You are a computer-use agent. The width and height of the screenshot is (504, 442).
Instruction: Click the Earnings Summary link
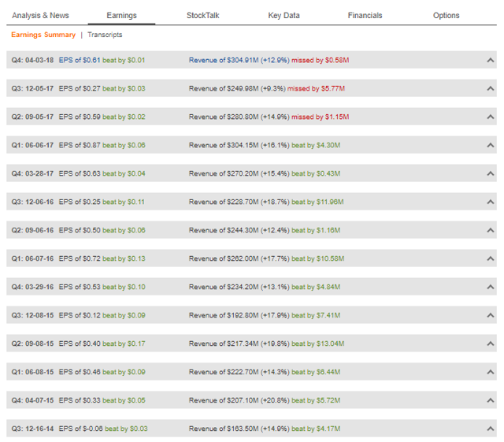tap(43, 35)
